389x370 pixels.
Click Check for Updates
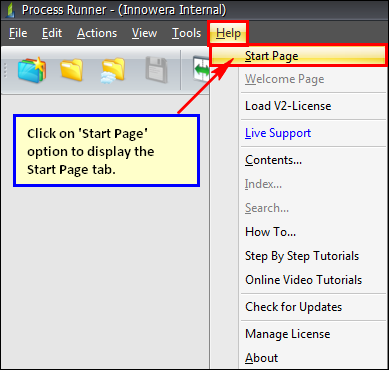click(x=293, y=307)
